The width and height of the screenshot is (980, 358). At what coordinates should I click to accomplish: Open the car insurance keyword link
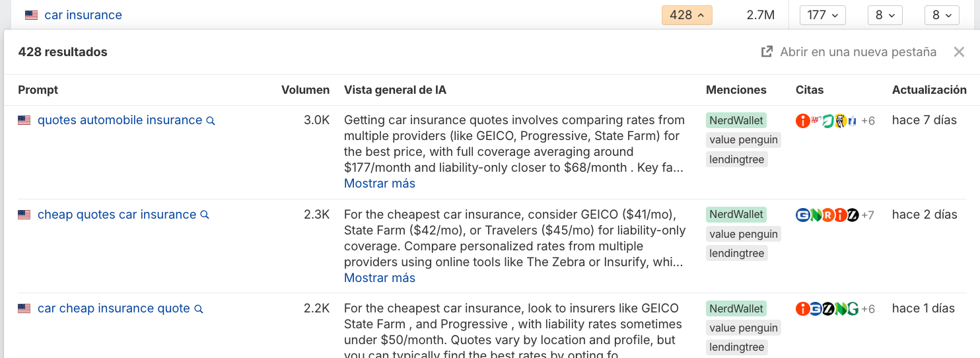click(83, 15)
